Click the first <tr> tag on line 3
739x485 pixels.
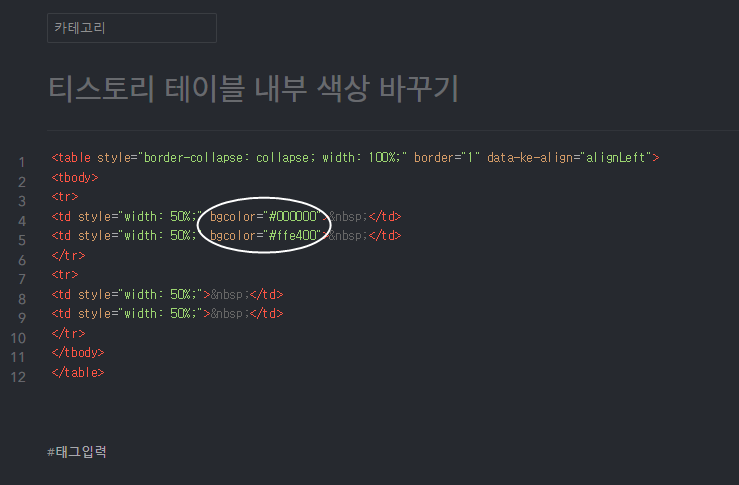click(x=65, y=197)
